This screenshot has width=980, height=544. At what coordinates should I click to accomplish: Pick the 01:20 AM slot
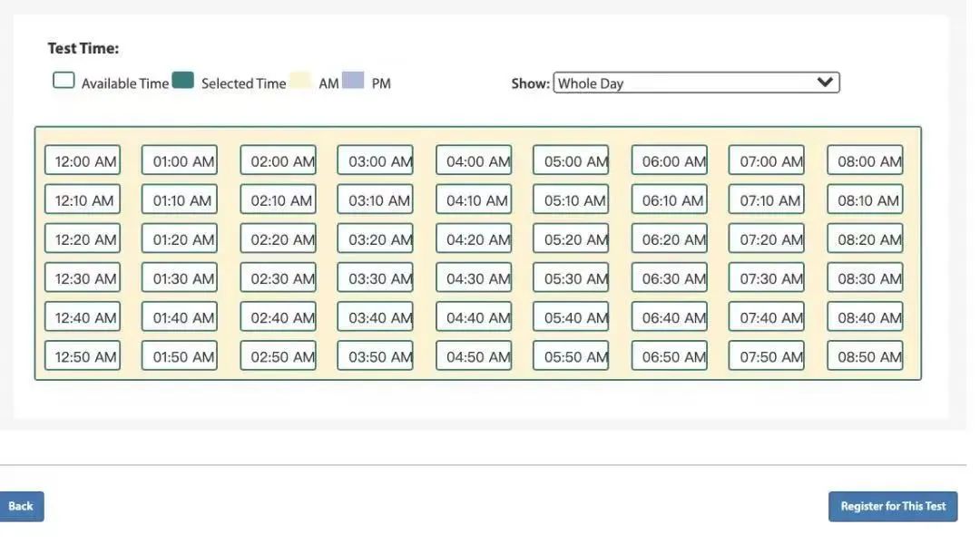click(180, 238)
